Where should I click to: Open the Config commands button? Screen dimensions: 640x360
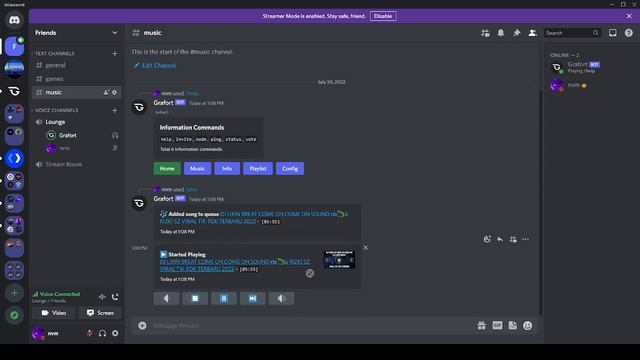pyautogui.click(x=290, y=169)
